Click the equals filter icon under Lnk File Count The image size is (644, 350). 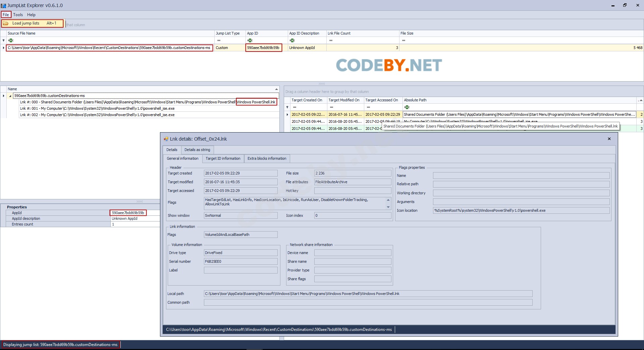331,41
